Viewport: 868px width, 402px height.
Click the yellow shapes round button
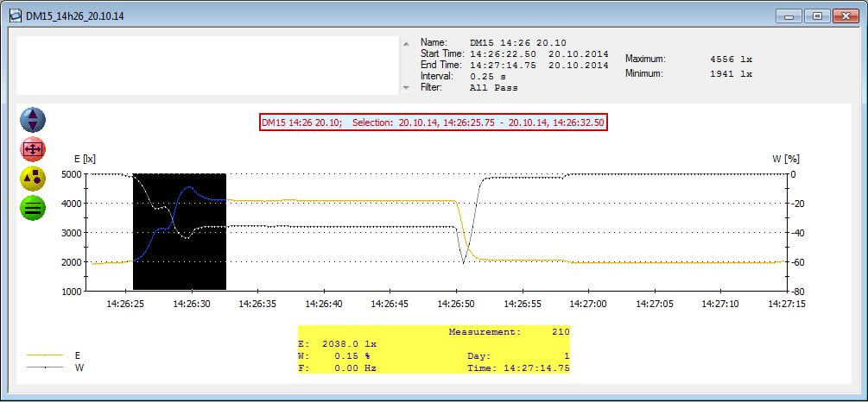32,179
